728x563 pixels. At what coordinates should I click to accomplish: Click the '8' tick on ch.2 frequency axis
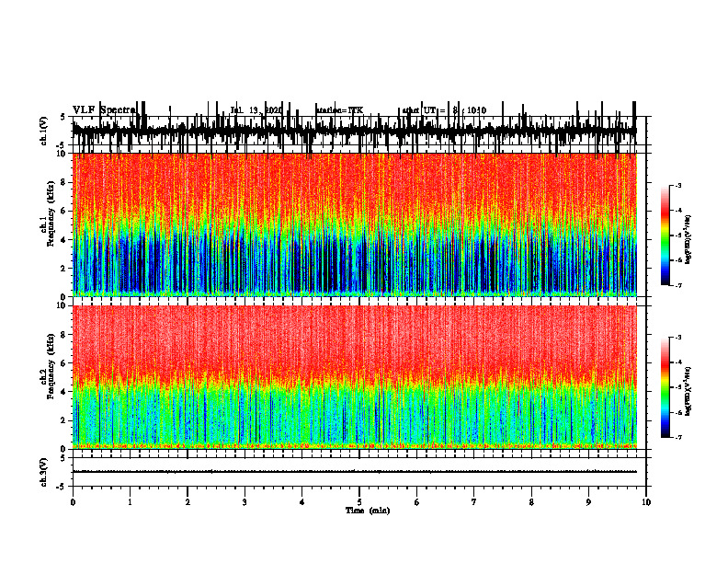pyautogui.click(x=63, y=335)
